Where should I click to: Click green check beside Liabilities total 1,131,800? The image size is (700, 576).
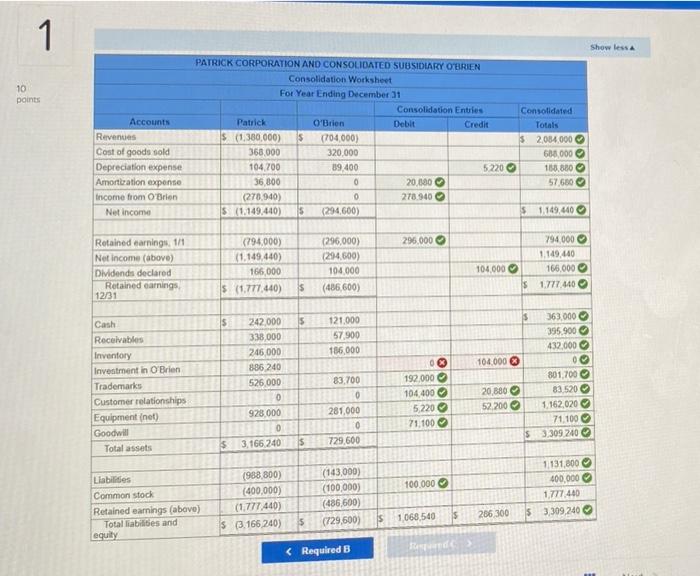coord(587,463)
